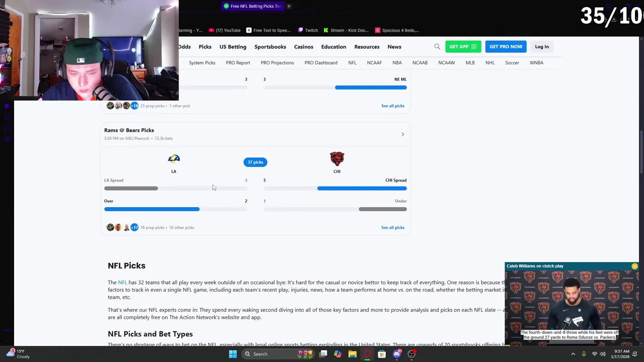Click See all picks in the upper game card
This screenshot has width=644, height=362.
point(393,106)
